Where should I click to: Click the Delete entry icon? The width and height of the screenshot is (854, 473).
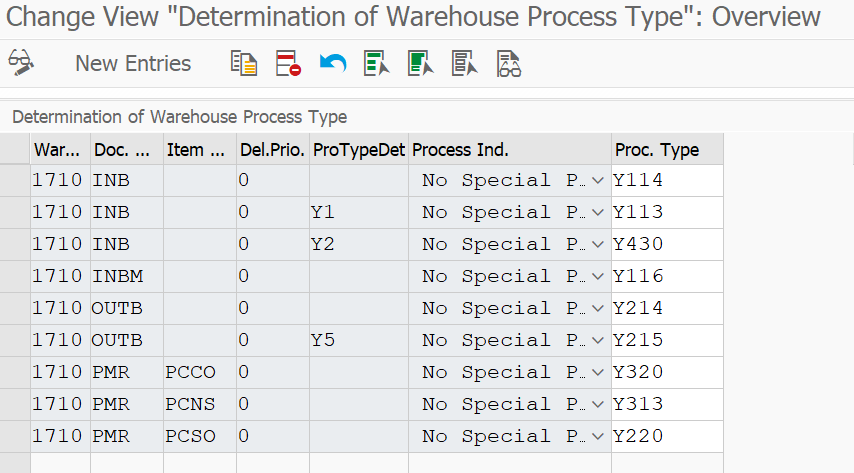pos(288,63)
